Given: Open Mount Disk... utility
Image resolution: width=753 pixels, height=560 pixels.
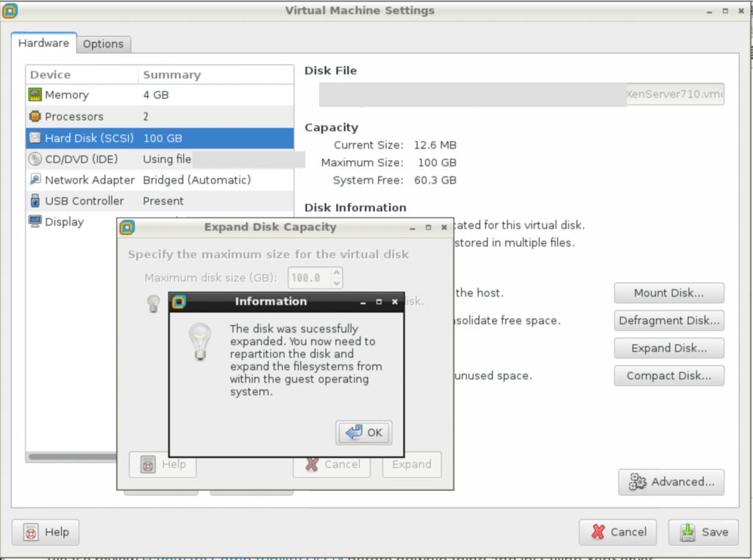Looking at the screenshot, I should (x=669, y=292).
